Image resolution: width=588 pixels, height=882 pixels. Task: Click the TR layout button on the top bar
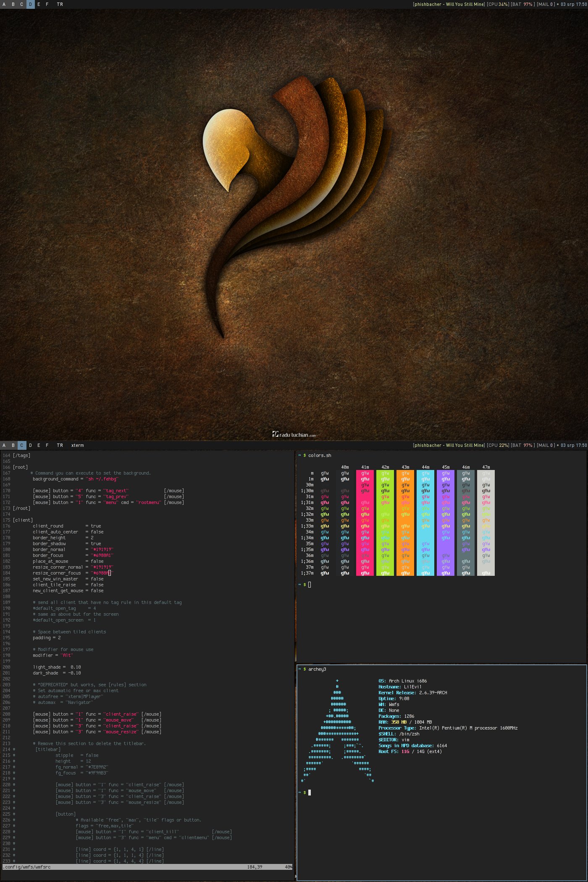coord(60,4)
